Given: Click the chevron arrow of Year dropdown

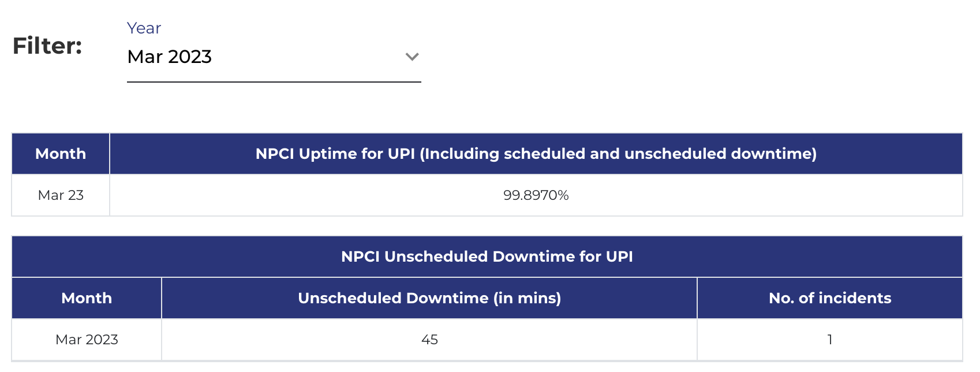Looking at the screenshot, I should [412, 57].
